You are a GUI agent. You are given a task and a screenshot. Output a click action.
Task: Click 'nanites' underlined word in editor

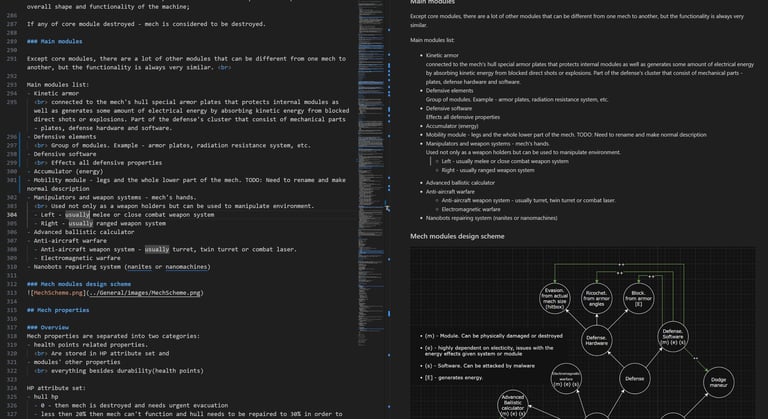tap(139, 267)
